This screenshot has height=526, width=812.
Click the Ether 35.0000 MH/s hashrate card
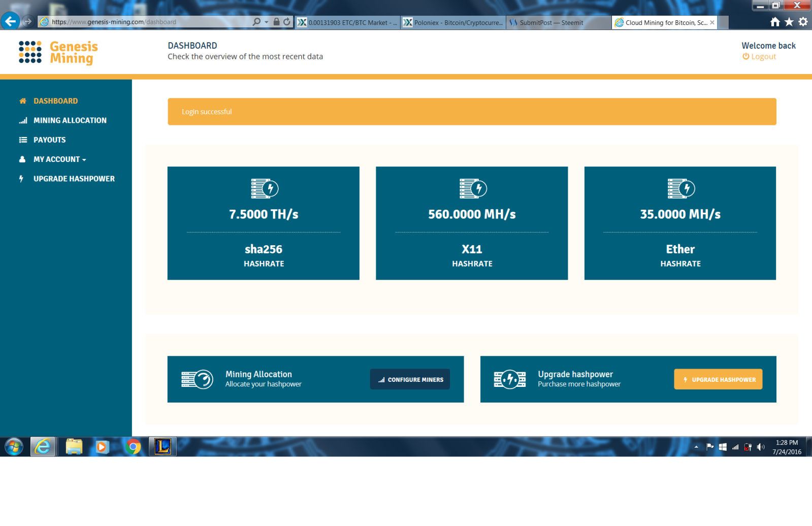pyautogui.click(x=680, y=223)
